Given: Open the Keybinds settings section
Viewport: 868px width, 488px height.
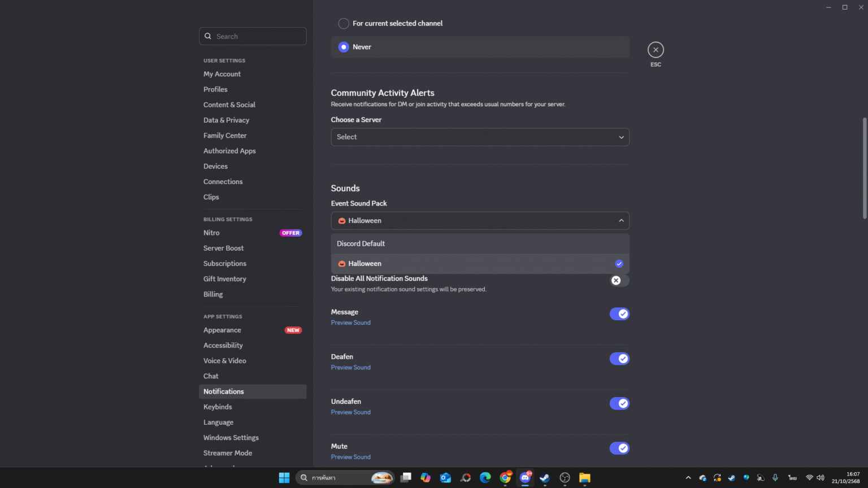Looking at the screenshot, I should pos(218,407).
